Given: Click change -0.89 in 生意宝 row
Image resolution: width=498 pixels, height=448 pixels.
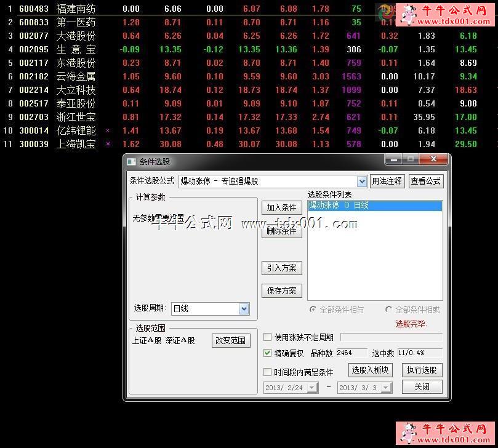Looking at the screenshot, I should pos(130,49).
